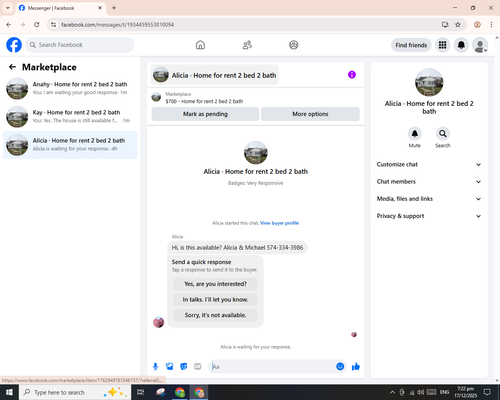Go back using the Marketplace arrow
The image size is (500, 400).
12,67
